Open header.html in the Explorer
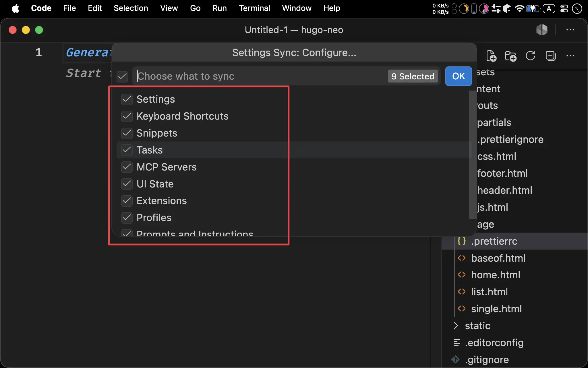 [x=505, y=190]
